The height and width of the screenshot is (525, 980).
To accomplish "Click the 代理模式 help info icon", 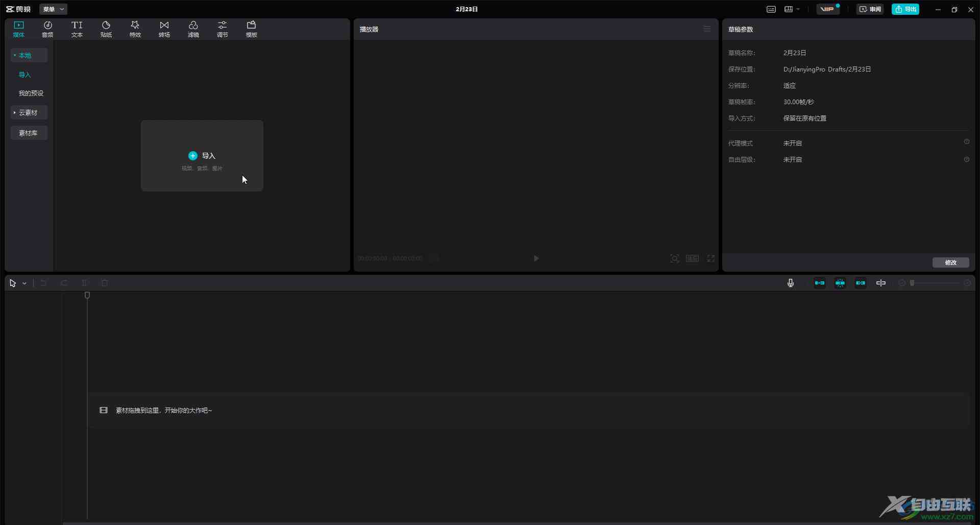I will point(967,142).
